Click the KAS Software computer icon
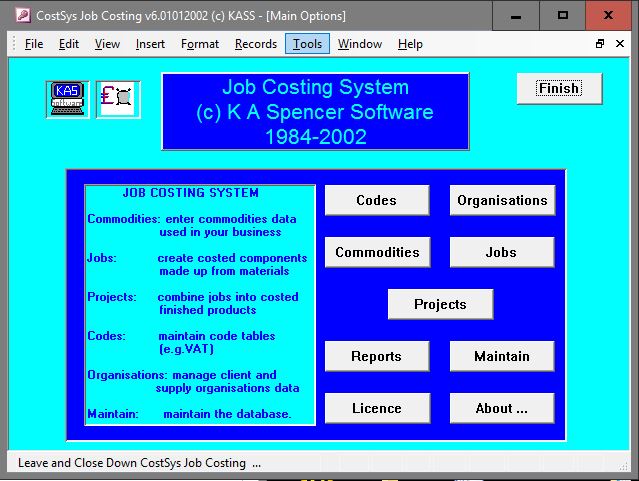Image resolution: width=639 pixels, height=481 pixels. point(67,99)
